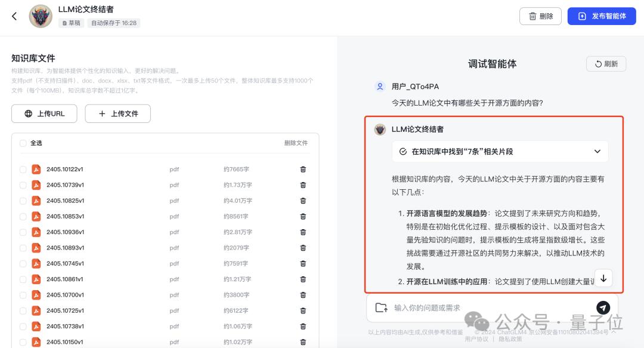The image size is (644, 348).
Task: Open PDF icon of 2405.10739v1
Action: pyautogui.click(x=36, y=185)
